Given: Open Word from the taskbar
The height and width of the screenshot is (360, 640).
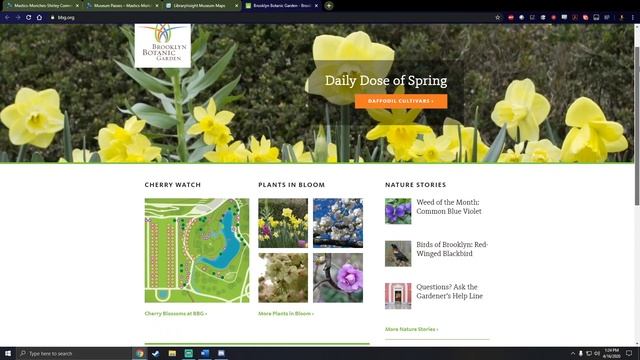Looking at the screenshot, I should (x=205, y=353).
